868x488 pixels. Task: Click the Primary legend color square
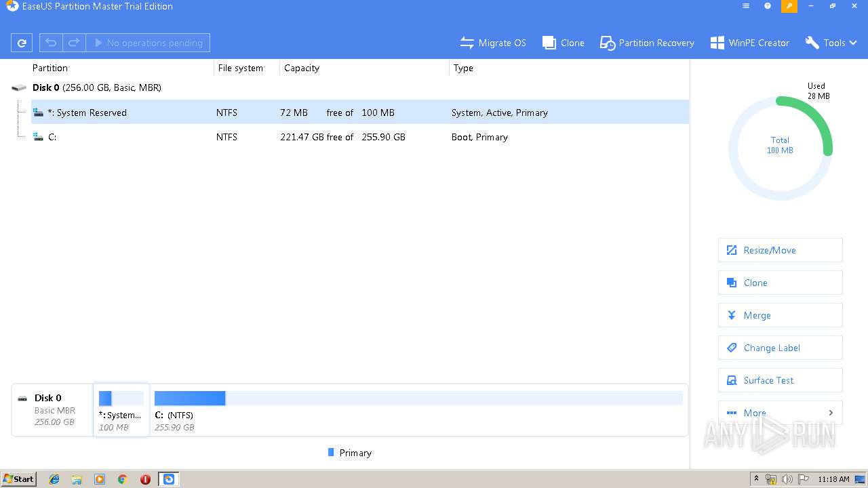pos(331,452)
